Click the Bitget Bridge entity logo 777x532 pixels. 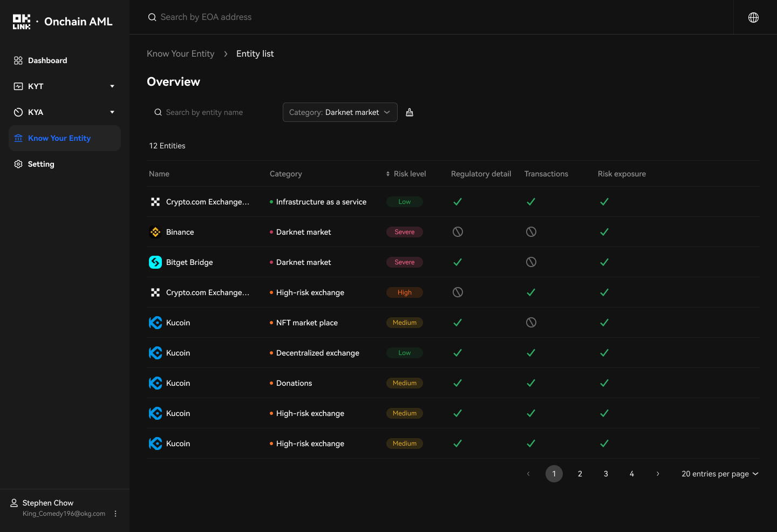point(155,262)
